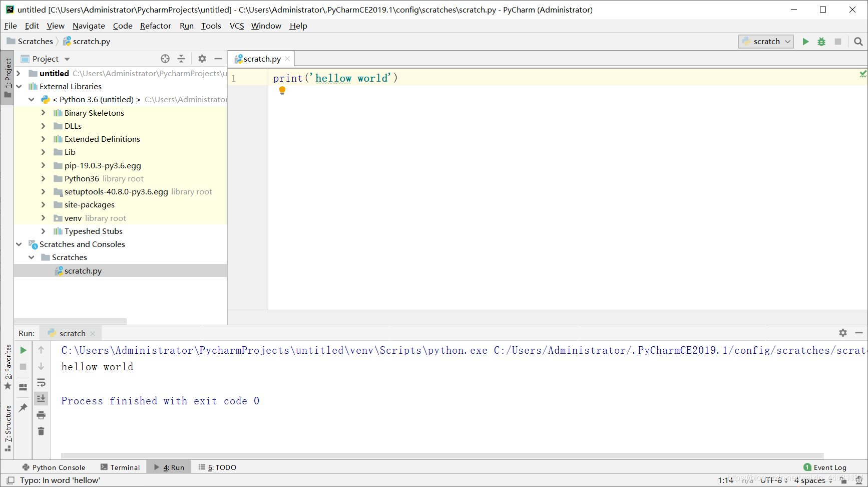Screen dimensions: 868x487
Task: Switch to the scratch.py editor tab
Action: point(261,59)
